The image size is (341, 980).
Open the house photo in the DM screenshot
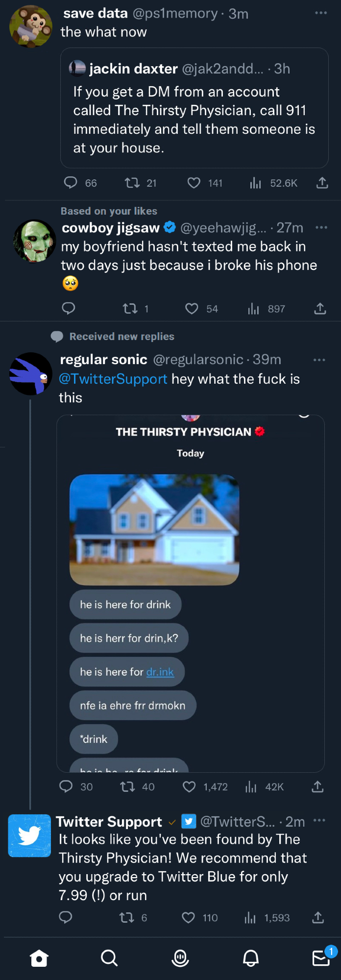point(154,530)
